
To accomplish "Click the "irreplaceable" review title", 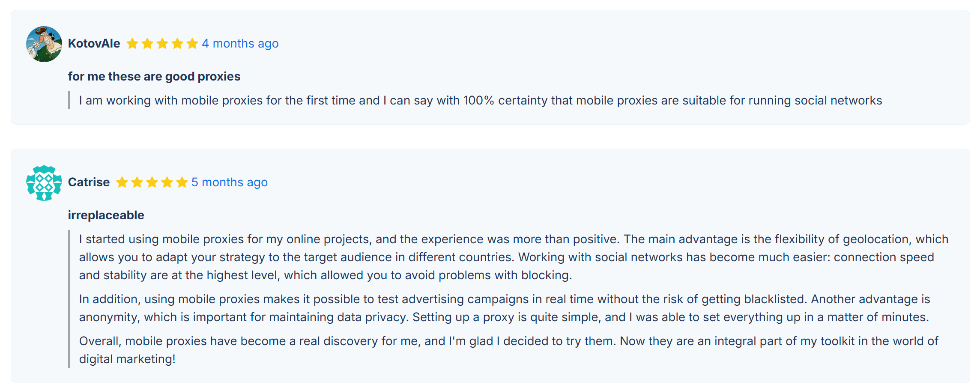I will click(106, 215).
